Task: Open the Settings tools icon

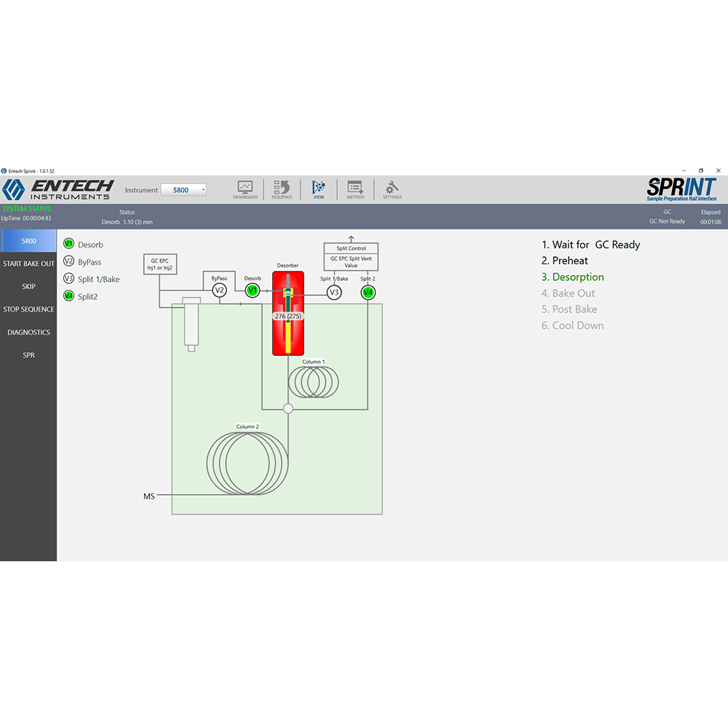Action: click(392, 189)
